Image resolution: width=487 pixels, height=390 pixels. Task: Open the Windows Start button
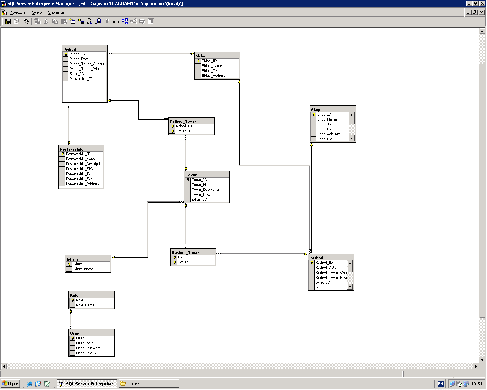coord(11,384)
